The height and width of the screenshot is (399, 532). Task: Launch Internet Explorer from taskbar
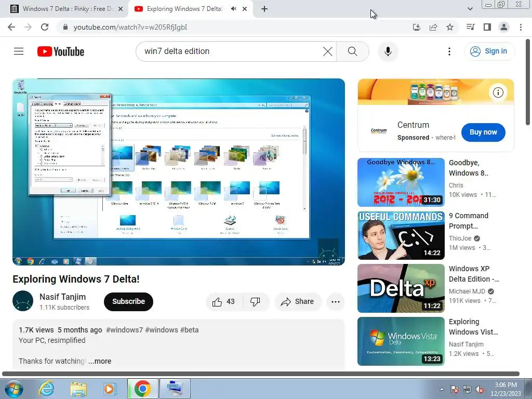click(x=46, y=389)
